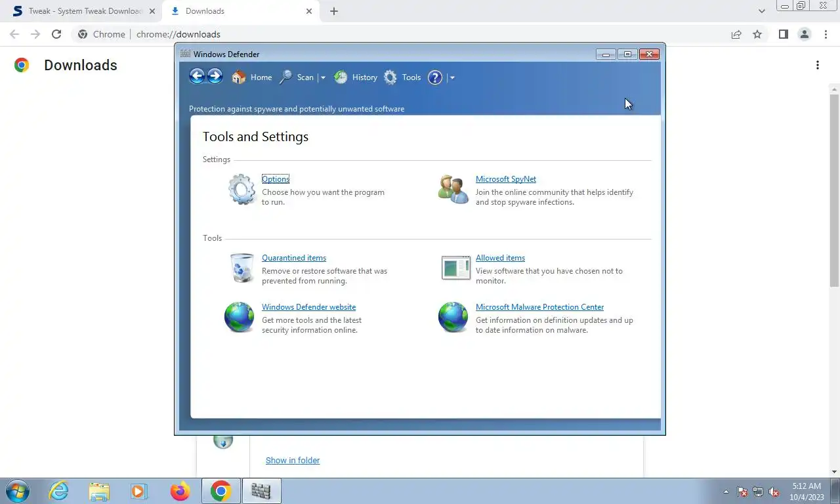Expand the Help options dropdown arrow
This screenshot has width=840, height=504.
point(452,77)
